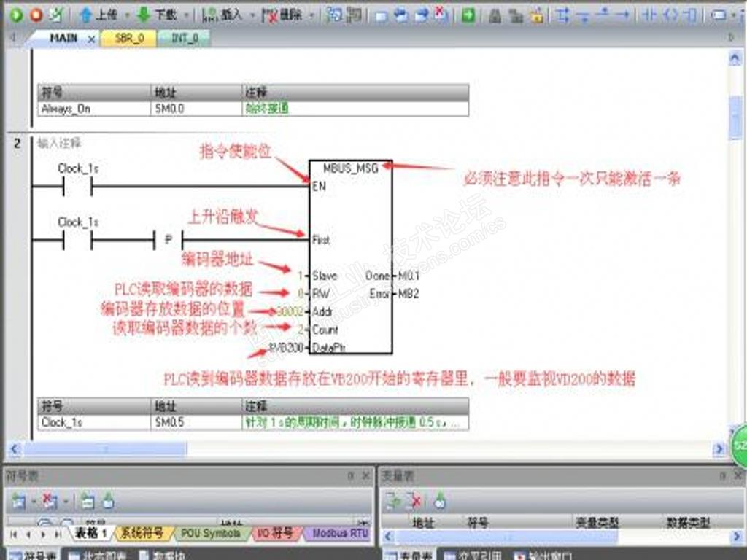Click the 上传 upload button
The image size is (747, 560).
pyautogui.click(x=98, y=15)
